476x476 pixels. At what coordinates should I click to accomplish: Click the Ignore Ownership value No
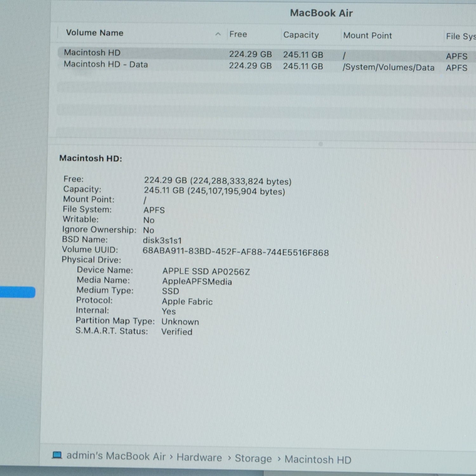pyautogui.click(x=149, y=230)
